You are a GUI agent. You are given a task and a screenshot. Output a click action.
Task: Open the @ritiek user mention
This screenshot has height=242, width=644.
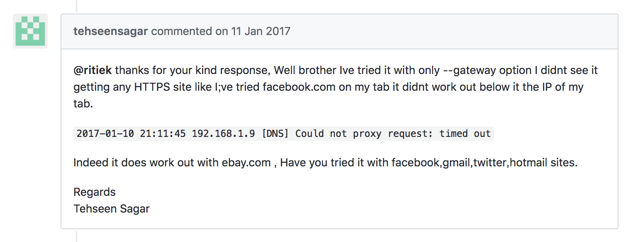point(92,70)
